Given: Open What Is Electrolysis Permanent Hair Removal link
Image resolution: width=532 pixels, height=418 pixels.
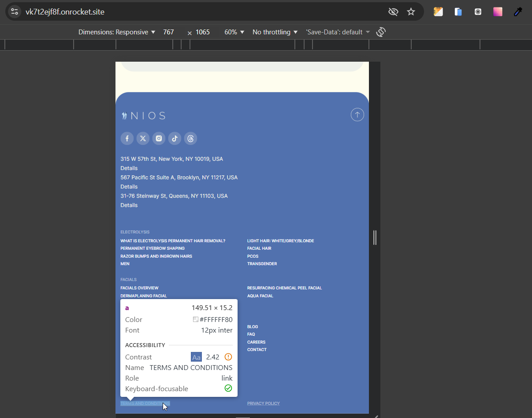Looking at the screenshot, I should 173,241.
